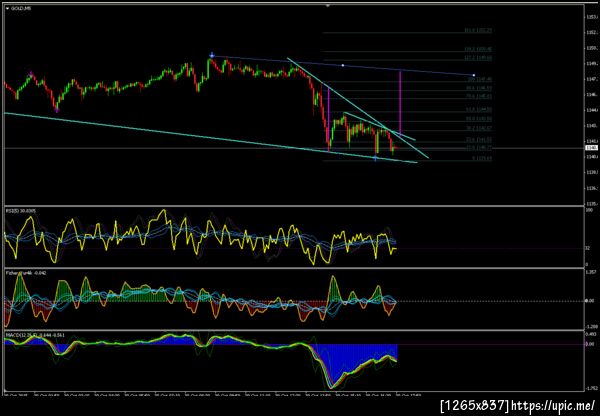Click the blue arrow marker at chart high
Viewport: 600px width, 416px height.
pos(212,55)
